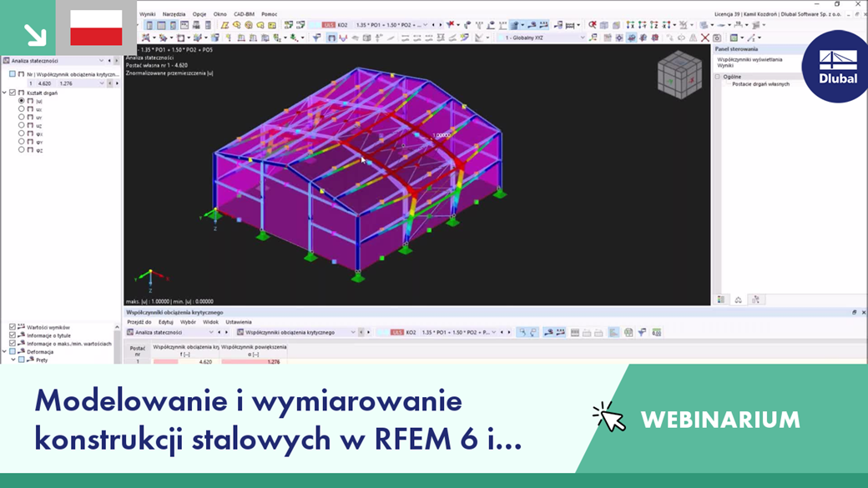The height and width of the screenshot is (488, 868).
Task: Collapse the Deformacja tree node
Action: 4,351
